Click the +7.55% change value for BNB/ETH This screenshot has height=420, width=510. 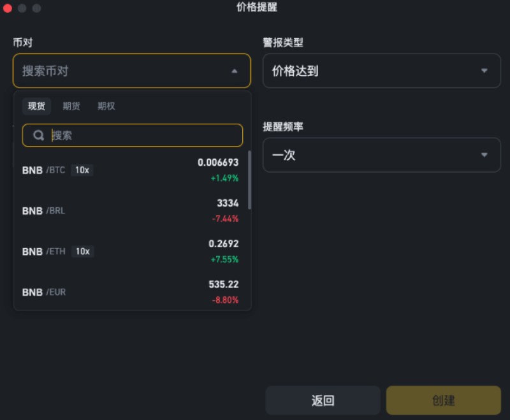tap(225, 259)
